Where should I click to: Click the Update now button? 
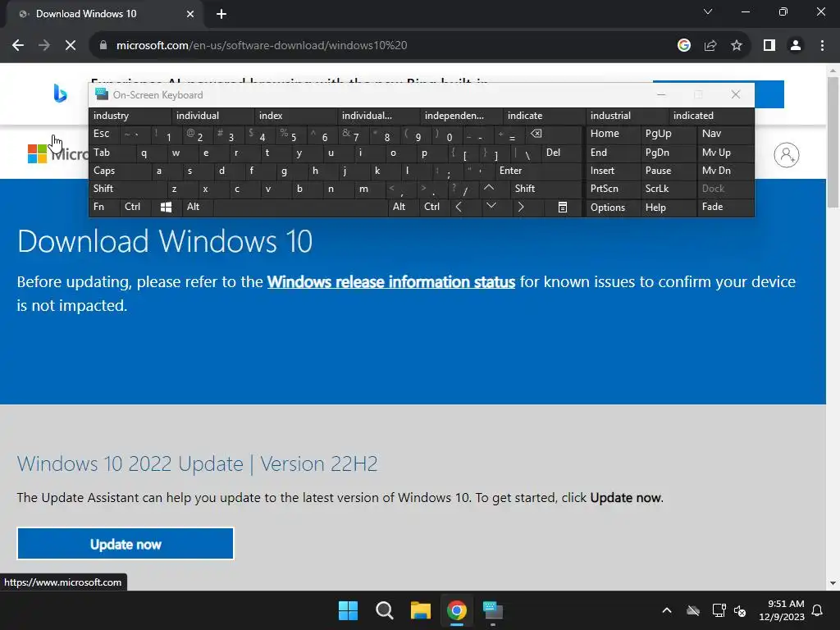click(x=126, y=544)
